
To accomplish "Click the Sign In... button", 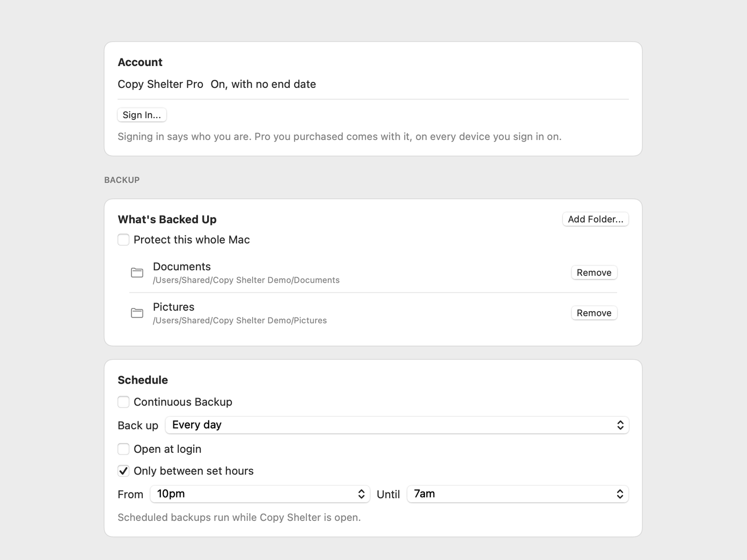I will (x=142, y=115).
